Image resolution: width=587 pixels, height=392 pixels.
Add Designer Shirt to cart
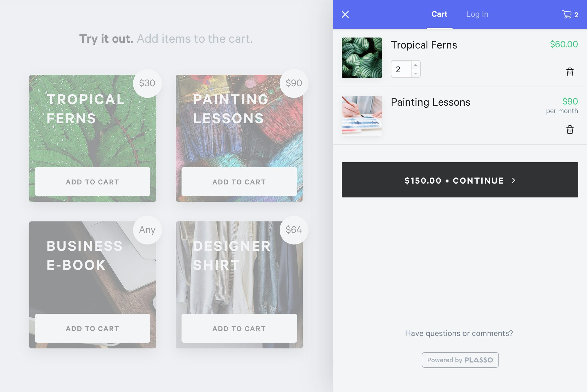(239, 328)
